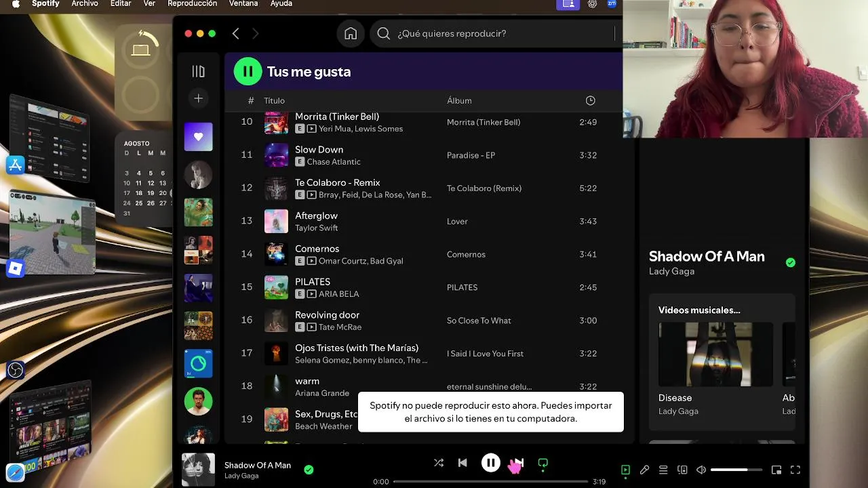The width and height of the screenshot is (868, 488).
Task: Open the Paradise - EP album link
Action: pyautogui.click(x=471, y=155)
